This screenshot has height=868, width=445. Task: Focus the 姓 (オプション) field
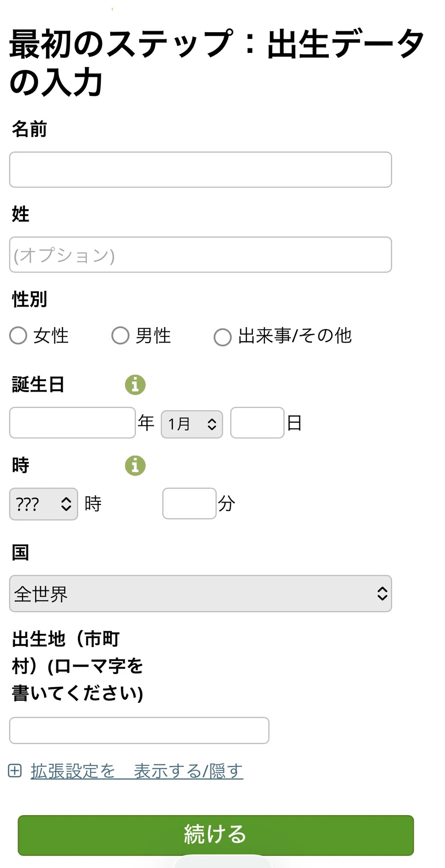[x=201, y=255]
